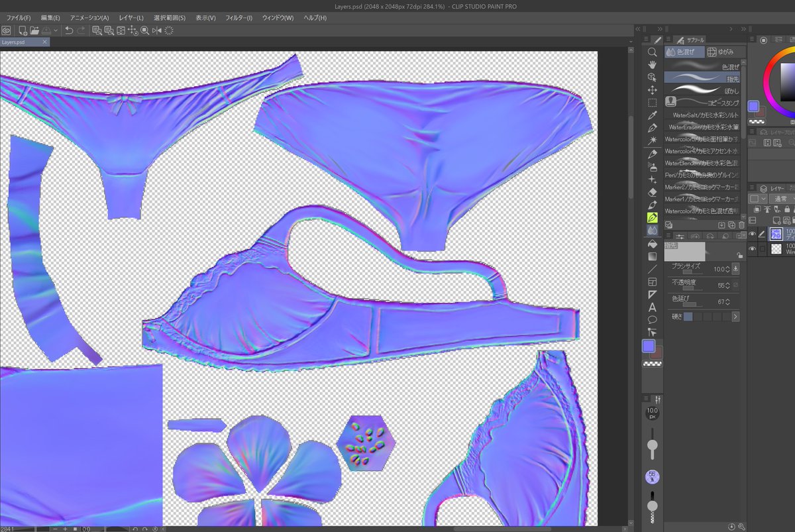Select the Airbrush tool
The width and height of the screenshot is (795, 532).
pos(652,167)
